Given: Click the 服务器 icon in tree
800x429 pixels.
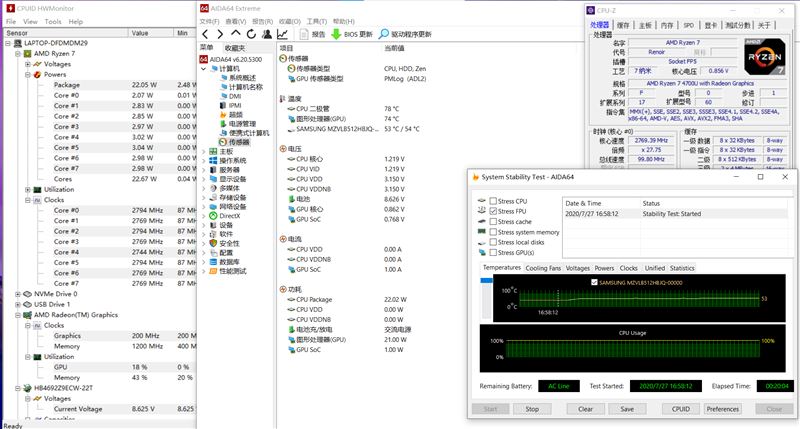Looking at the screenshot, I should click(x=213, y=170).
